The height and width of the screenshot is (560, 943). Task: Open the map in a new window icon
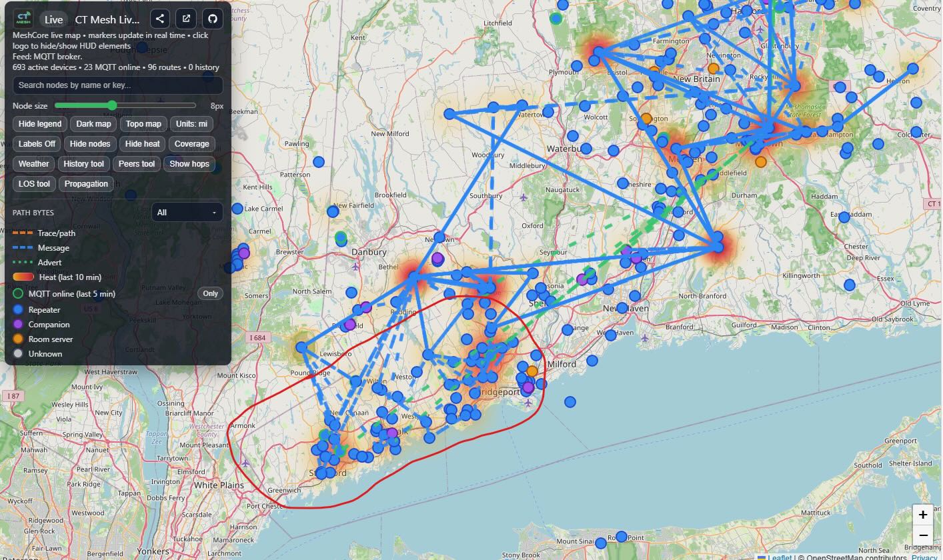[x=186, y=19]
